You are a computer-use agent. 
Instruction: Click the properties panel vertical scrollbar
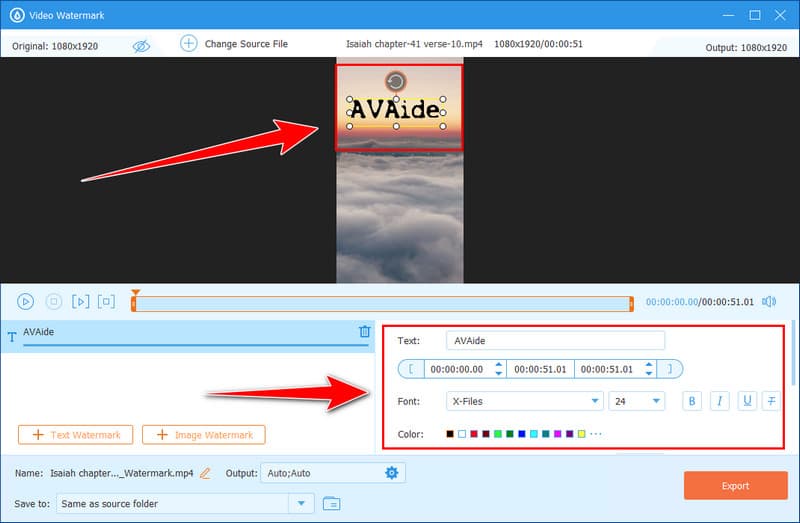tap(793, 353)
